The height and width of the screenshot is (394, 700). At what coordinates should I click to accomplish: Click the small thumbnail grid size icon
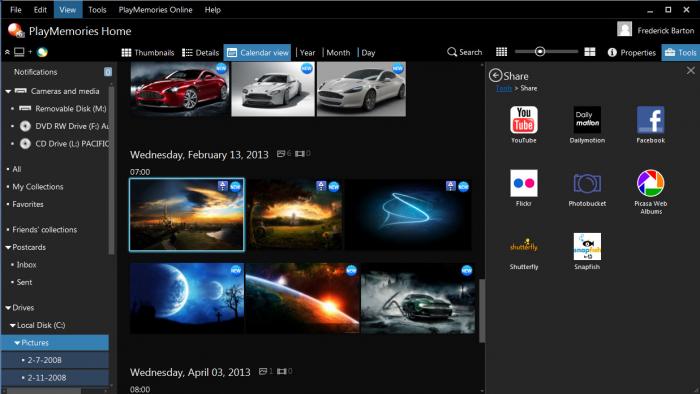[x=501, y=52]
